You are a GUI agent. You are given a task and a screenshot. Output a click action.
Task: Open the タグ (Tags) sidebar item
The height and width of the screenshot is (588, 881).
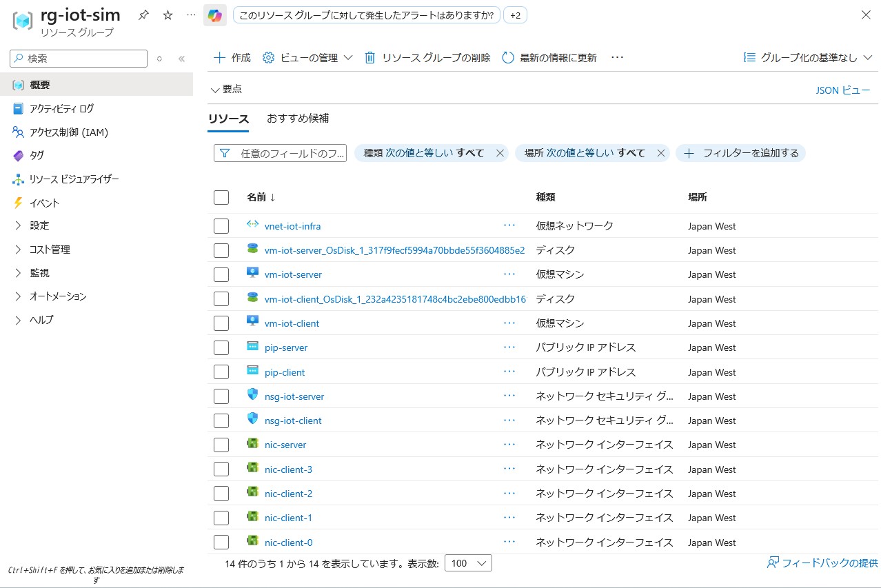[37, 156]
